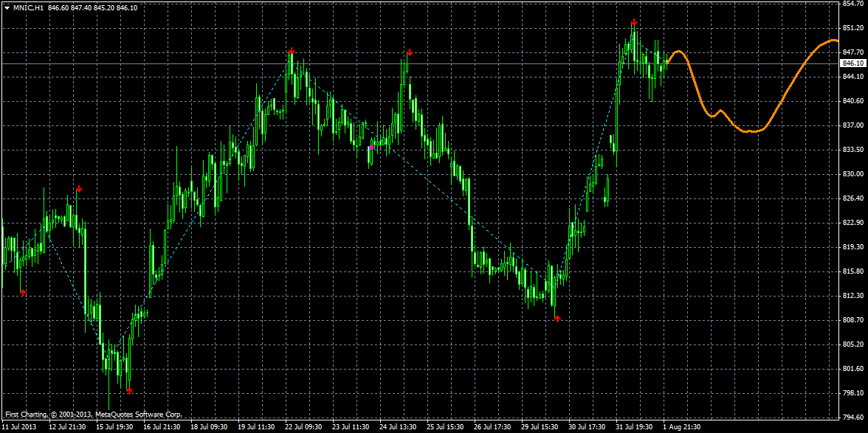Click the 22 Jul 09:30 time label
Image resolution: width=868 pixels, height=433 pixels.
pos(304,427)
